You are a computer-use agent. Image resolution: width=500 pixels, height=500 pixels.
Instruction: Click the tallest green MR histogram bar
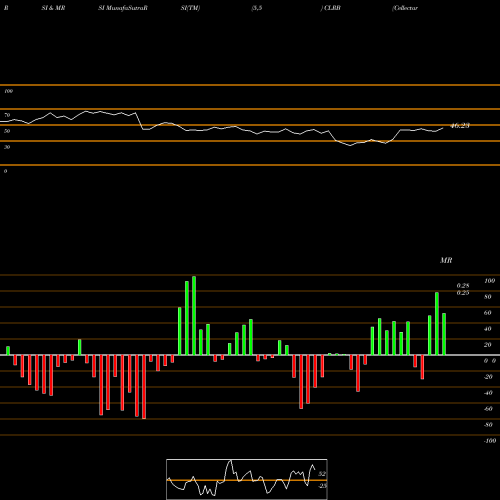194,316
